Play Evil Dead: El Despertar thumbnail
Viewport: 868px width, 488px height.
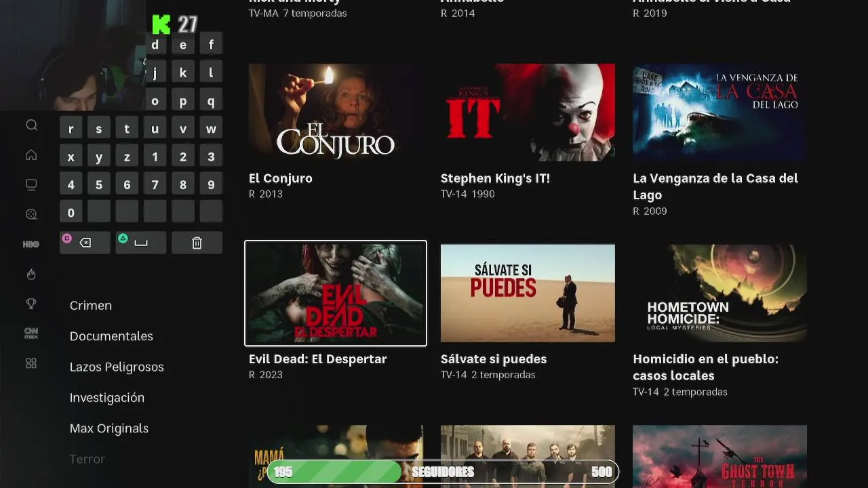pos(336,293)
